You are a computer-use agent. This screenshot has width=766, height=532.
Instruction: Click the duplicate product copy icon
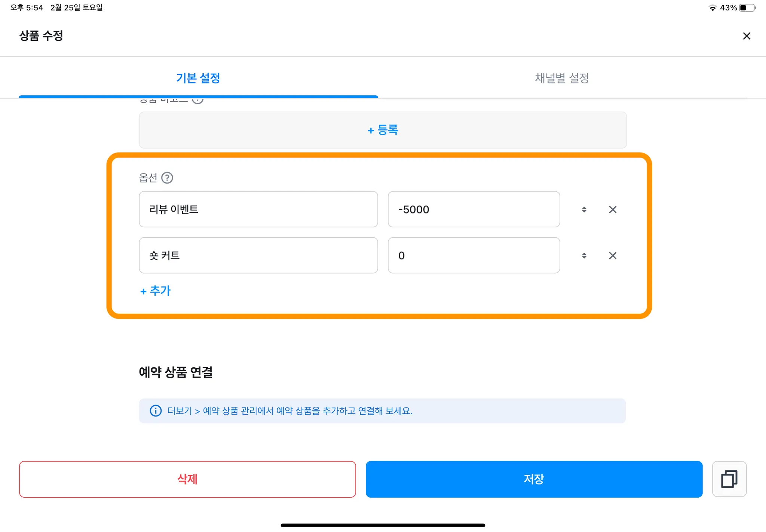pos(729,479)
